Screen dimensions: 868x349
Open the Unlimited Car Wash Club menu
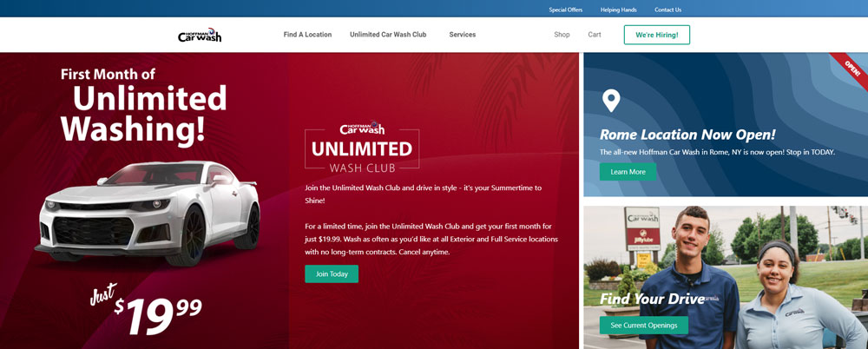(x=388, y=35)
